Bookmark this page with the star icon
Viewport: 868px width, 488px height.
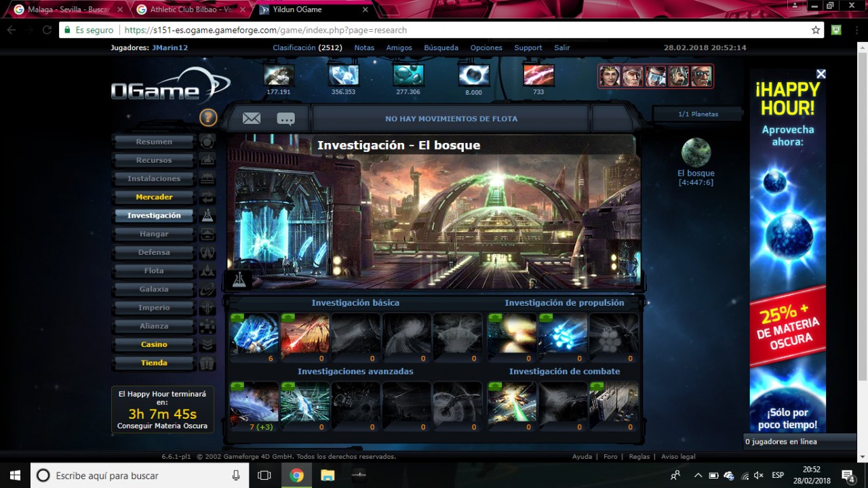(815, 30)
